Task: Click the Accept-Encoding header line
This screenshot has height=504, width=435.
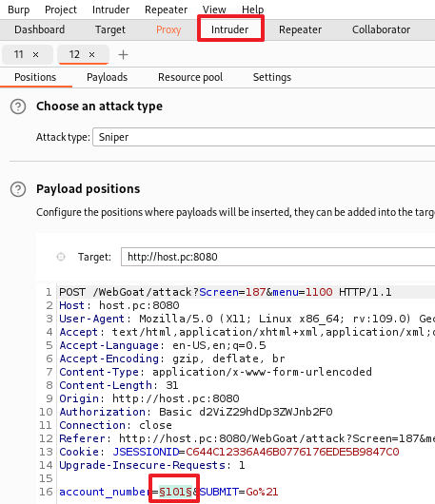Action: tap(172, 359)
